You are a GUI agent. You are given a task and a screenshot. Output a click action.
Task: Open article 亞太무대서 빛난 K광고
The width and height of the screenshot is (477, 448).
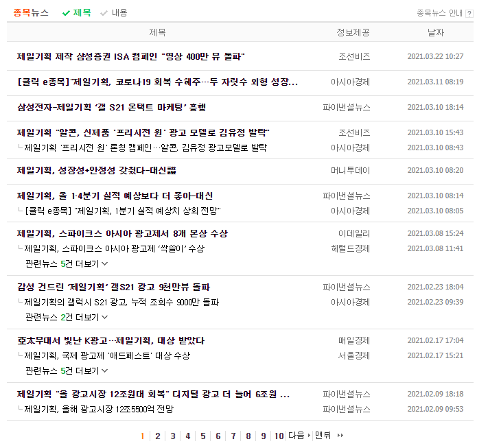click(x=110, y=341)
